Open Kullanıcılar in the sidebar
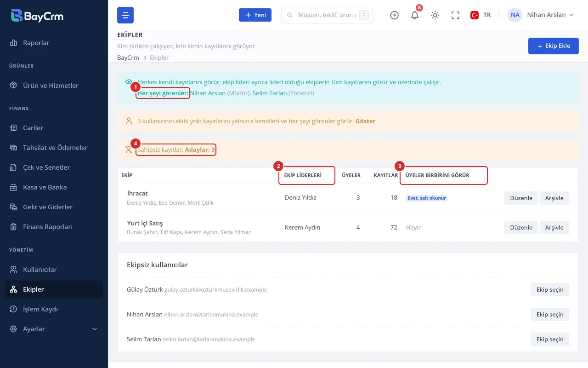Image resolution: width=588 pixels, height=368 pixels. click(x=54, y=270)
